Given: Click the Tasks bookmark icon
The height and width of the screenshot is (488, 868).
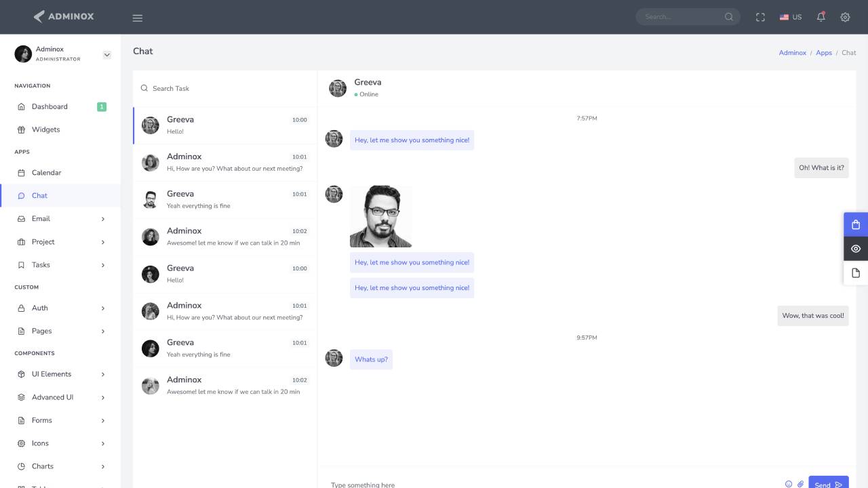Looking at the screenshot, I should 21,265.
